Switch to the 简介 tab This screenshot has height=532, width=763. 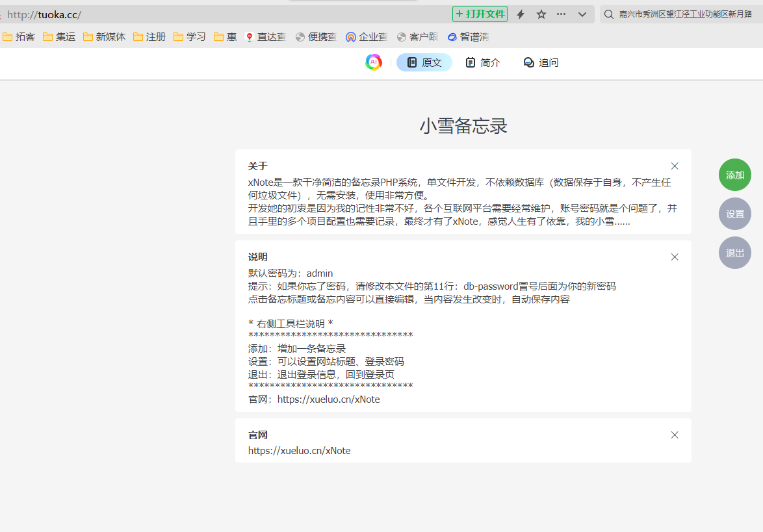[483, 62]
